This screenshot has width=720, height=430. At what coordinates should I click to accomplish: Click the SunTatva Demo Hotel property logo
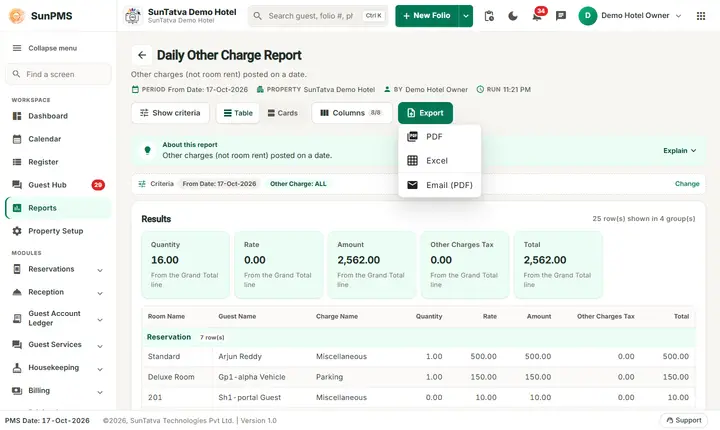pyautogui.click(x=133, y=16)
